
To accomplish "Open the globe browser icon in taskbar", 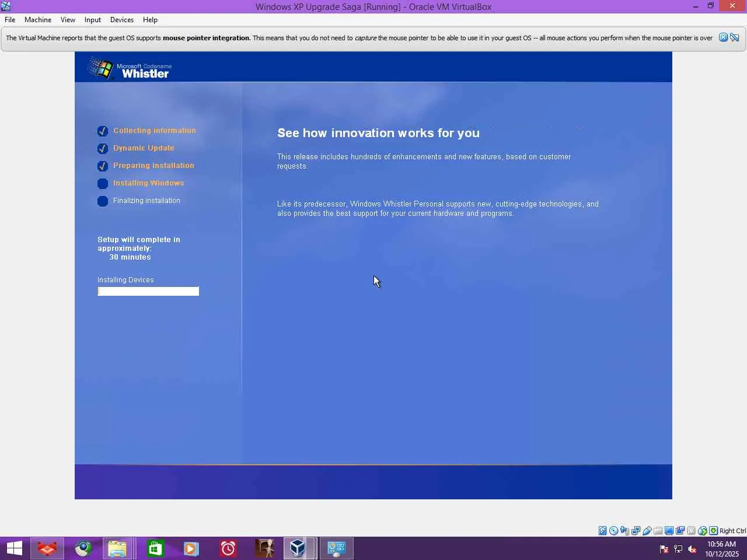I will coord(83,548).
